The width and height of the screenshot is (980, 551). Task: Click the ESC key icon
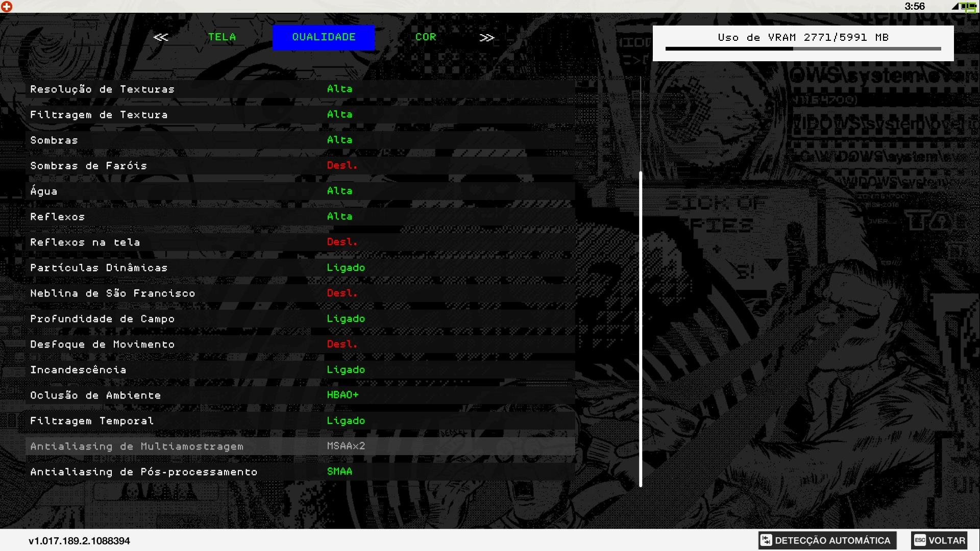pyautogui.click(x=920, y=540)
